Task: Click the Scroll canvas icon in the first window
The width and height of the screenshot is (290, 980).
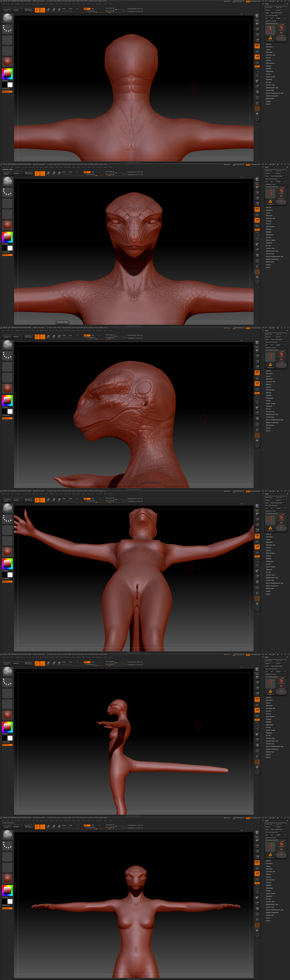Action: (257, 24)
